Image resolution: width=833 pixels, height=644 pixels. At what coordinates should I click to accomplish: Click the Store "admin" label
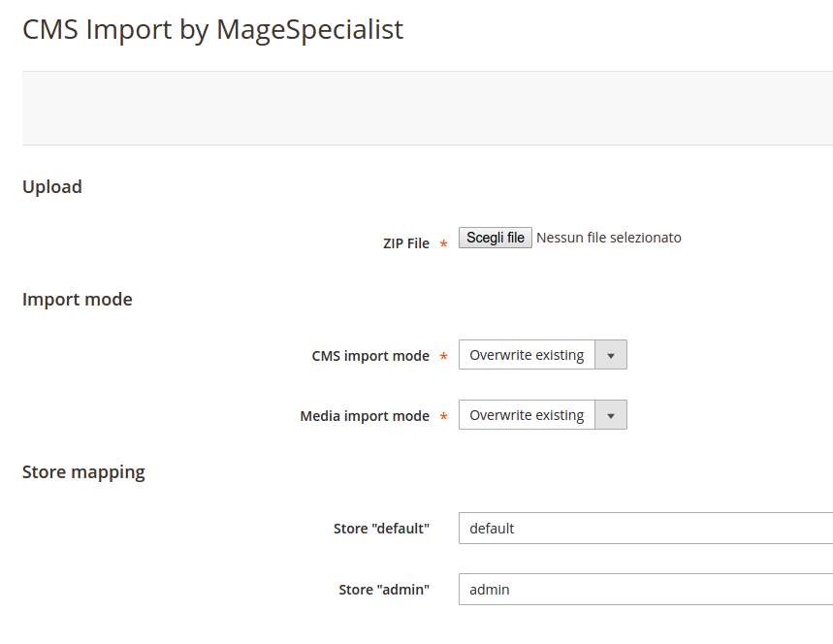pyautogui.click(x=384, y=590)
